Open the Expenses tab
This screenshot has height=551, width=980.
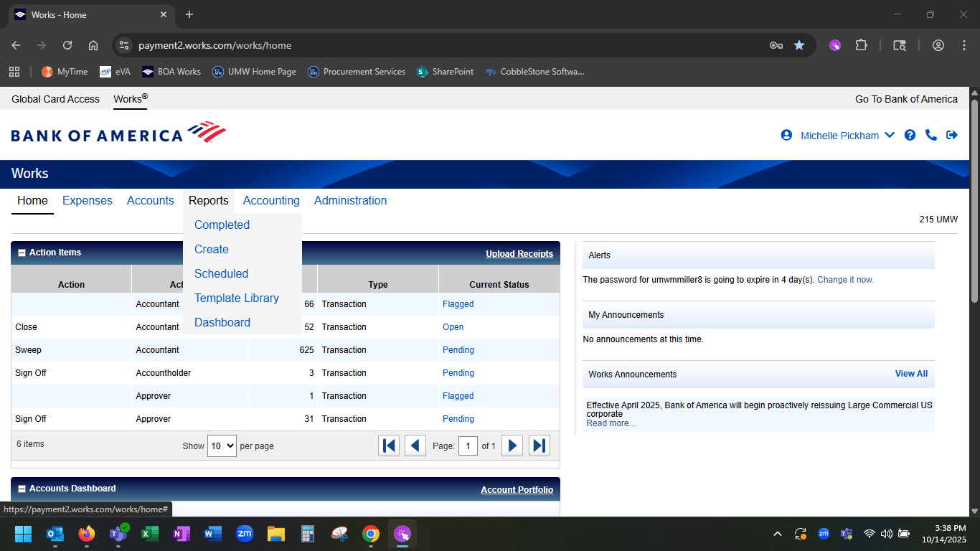tap(88, 201)
